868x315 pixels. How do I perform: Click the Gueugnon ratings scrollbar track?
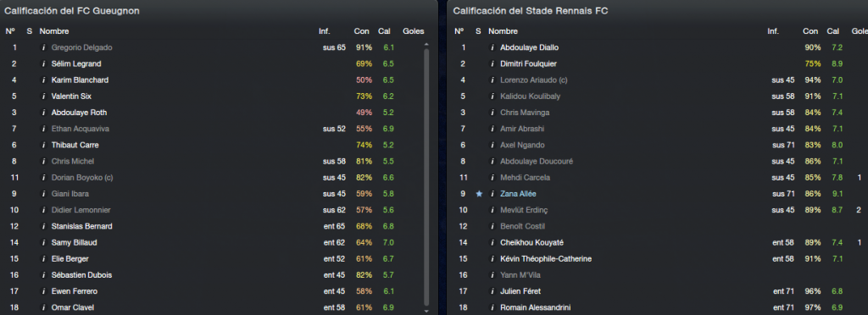pyautogui.click(x=426, y=177)
